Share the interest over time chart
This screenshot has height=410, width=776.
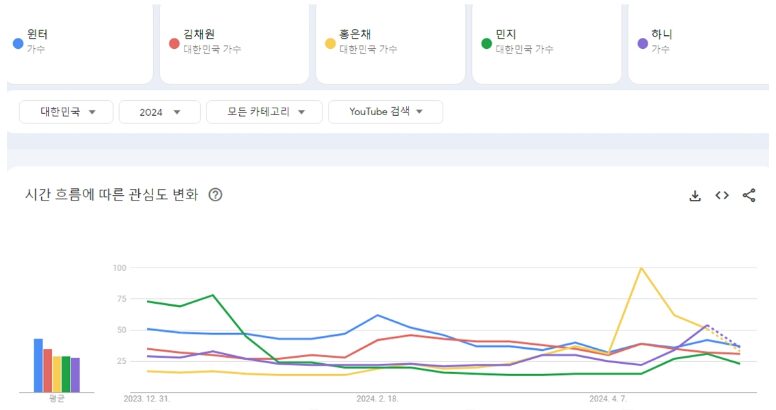[x=749, y=196]
